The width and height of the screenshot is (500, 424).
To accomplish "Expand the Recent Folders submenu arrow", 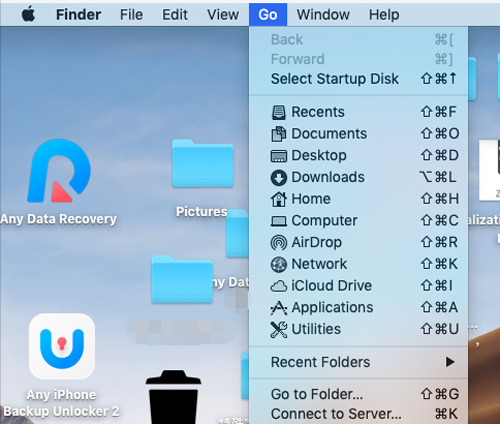I will 450,362.
